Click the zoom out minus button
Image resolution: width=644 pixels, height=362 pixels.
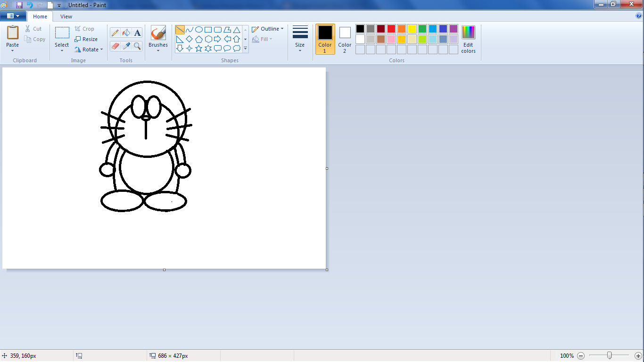tap(581, 356)
